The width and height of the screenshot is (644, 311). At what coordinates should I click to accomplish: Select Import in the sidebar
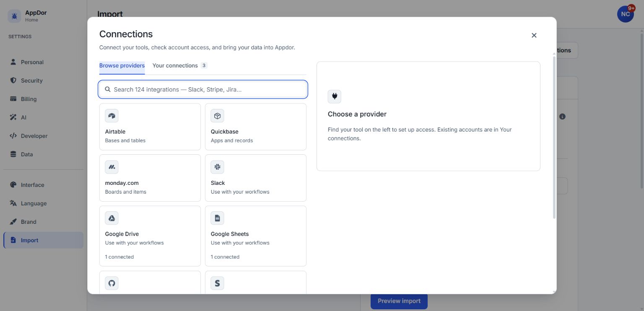coord(43,240)
